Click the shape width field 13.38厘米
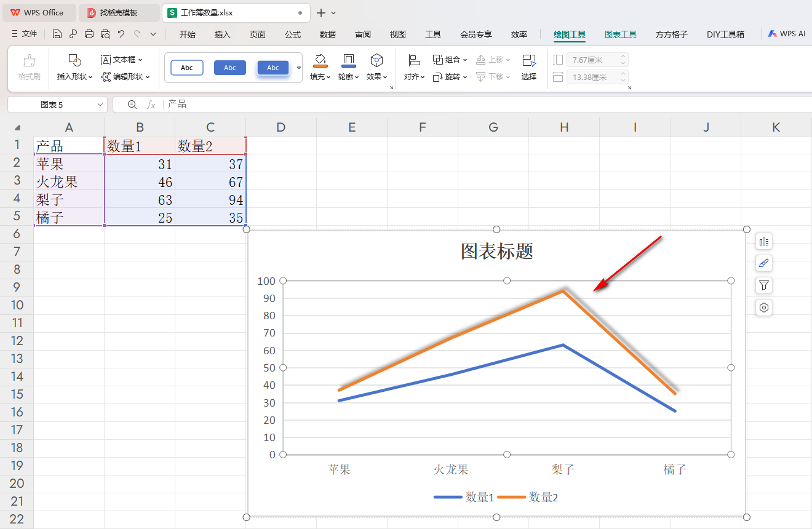 point(596,77)
